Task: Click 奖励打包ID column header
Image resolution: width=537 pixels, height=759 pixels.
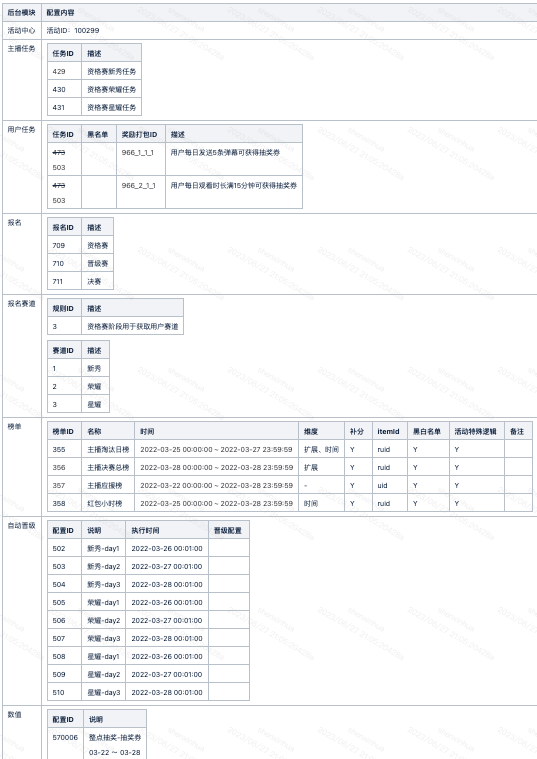Action: tap(141, 134)
